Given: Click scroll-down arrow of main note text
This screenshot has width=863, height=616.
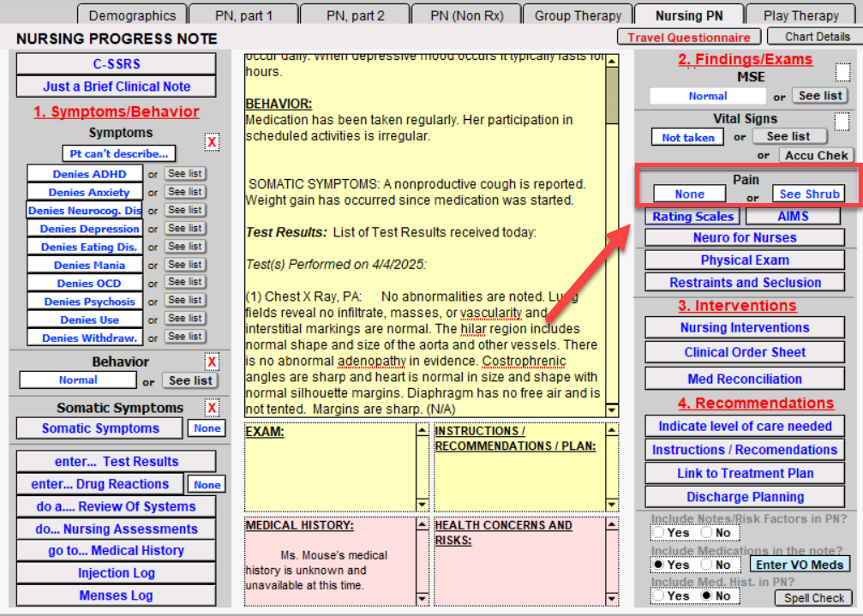Looking at the screenshot, I should coord(612,411).
